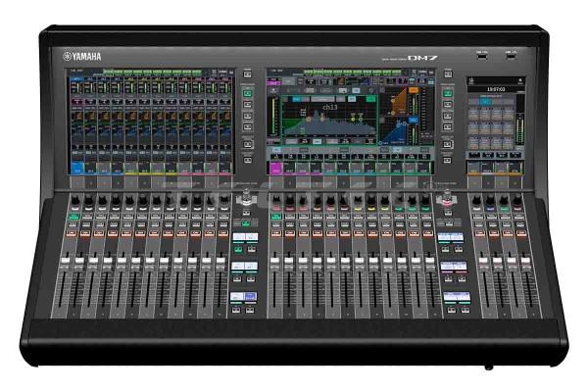This screenshot has width=588, height=392.
Task: Click the Yamaha logo on the console
Action: coord(81,56)
